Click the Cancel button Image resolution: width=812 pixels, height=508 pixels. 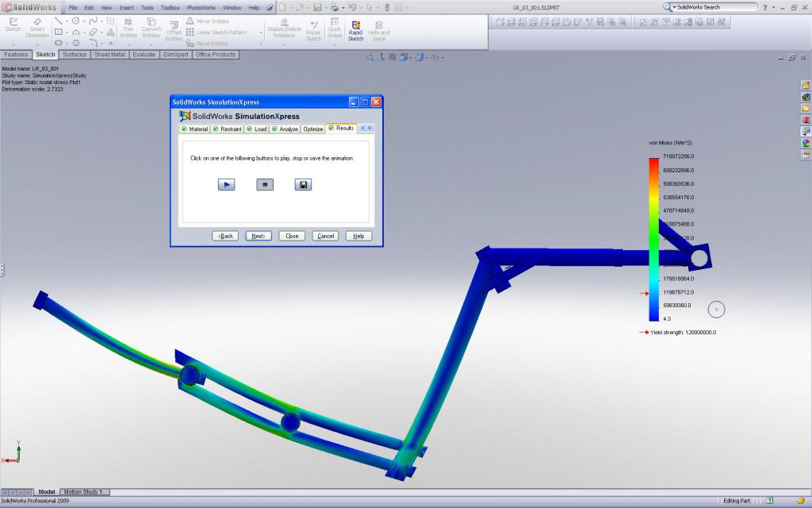pyautogui.click(x=325, y=236)
